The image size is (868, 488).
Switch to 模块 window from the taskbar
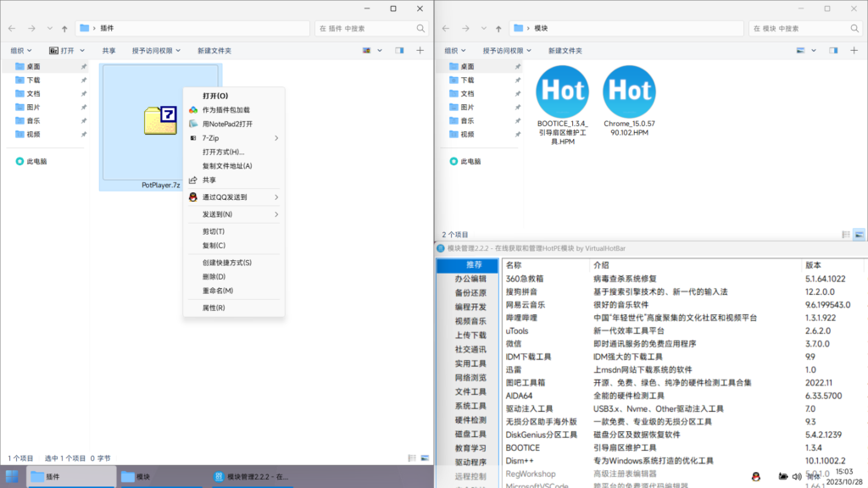pyautogui.click(x=160, y=476)
